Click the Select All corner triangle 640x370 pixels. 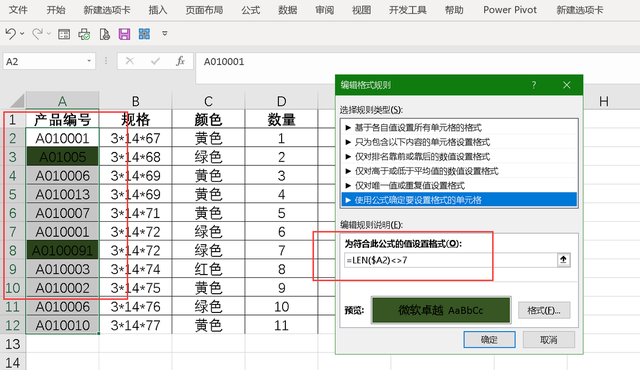pos(17,100)
